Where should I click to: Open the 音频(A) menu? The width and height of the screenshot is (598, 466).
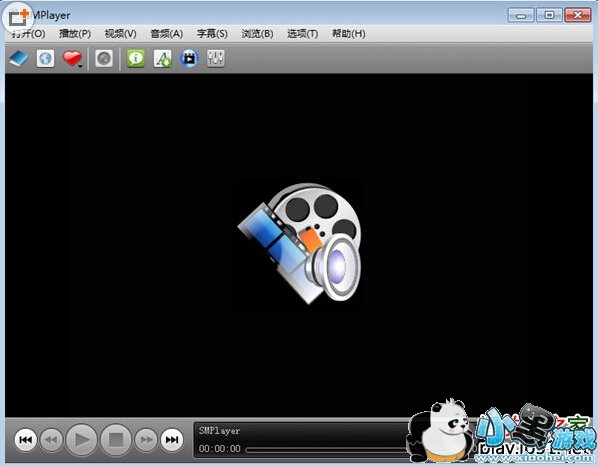pos(167,34)
